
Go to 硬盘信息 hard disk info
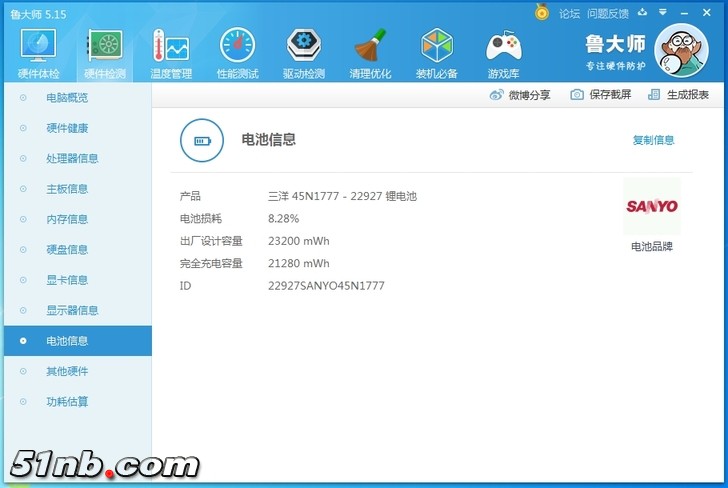coord(67,250)
